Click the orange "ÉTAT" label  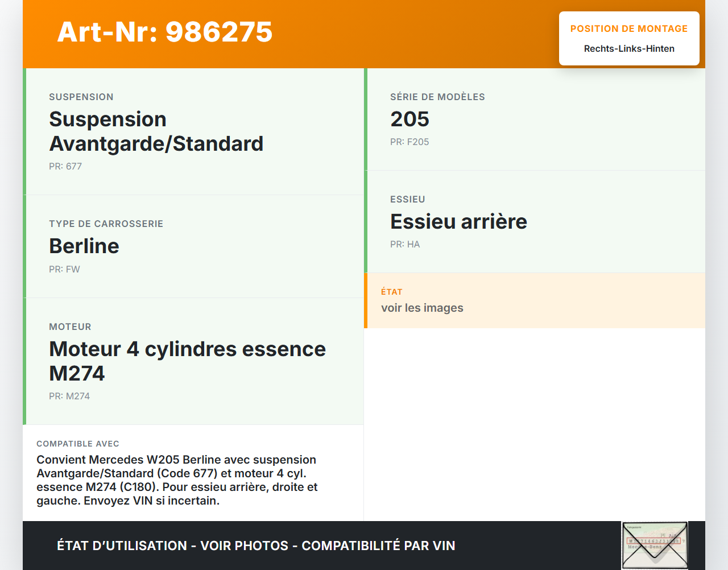click(x=392, y=292)
